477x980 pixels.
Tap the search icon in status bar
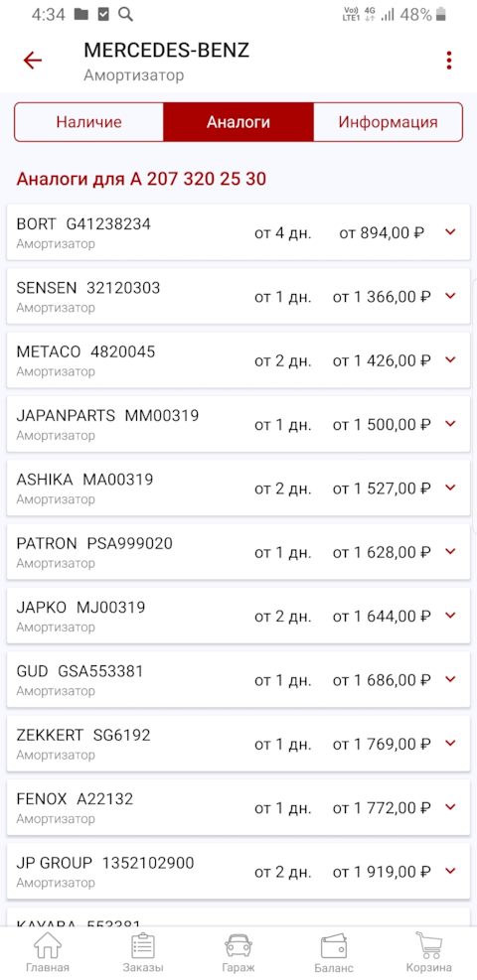point(125,14)
